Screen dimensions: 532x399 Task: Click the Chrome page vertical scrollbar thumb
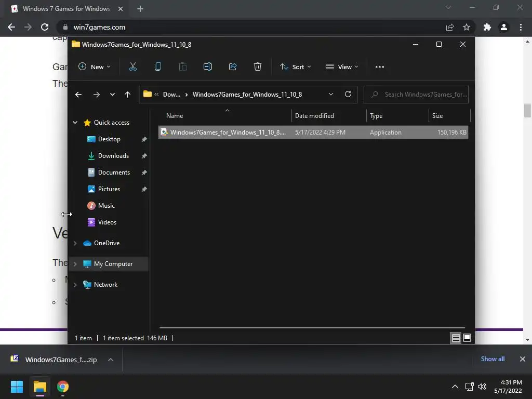pyautogui.click(x=527, y=111)
